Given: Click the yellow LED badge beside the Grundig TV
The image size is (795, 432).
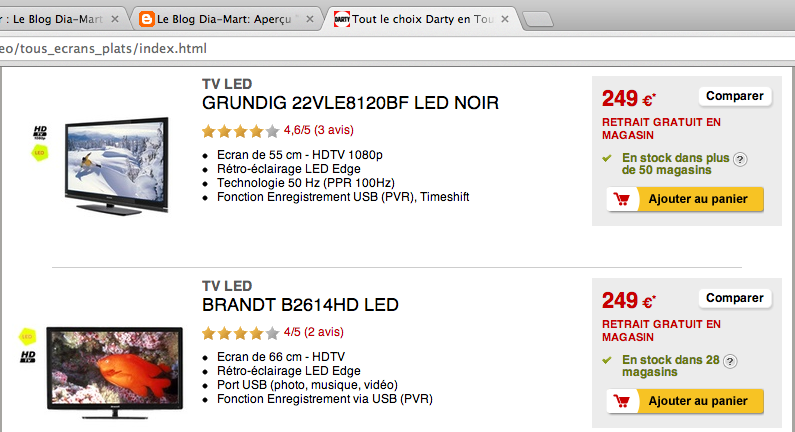Looking at the screenshot, I should point(40,153).
